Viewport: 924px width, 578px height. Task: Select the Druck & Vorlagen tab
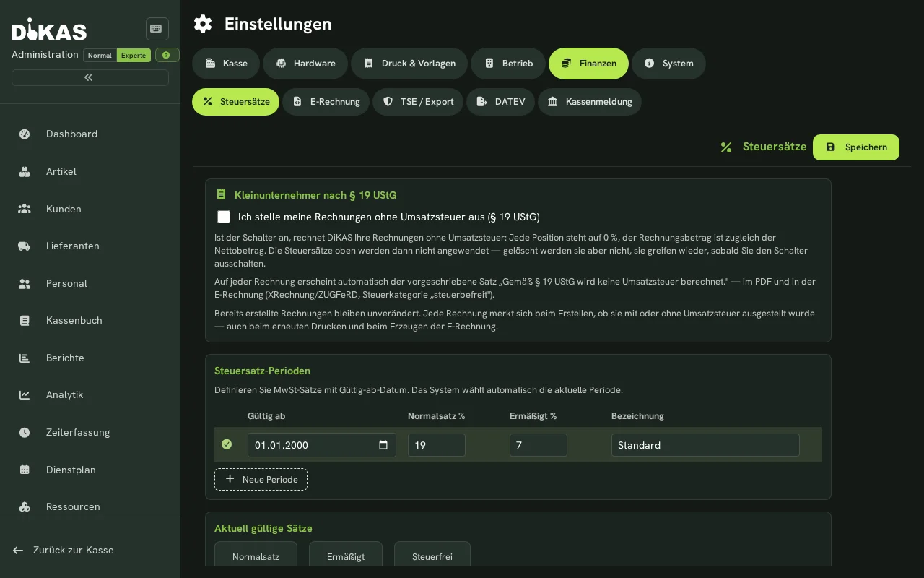point(409,64)
